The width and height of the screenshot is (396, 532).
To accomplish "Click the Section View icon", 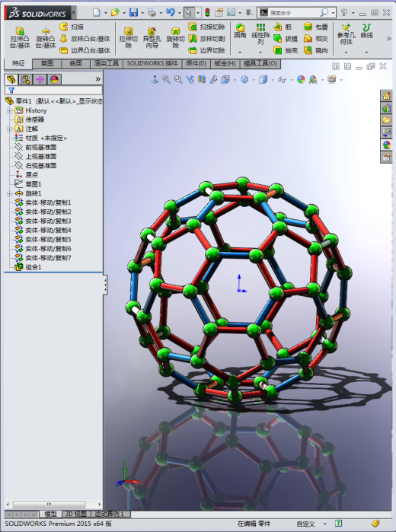I will tap(202, 80).
